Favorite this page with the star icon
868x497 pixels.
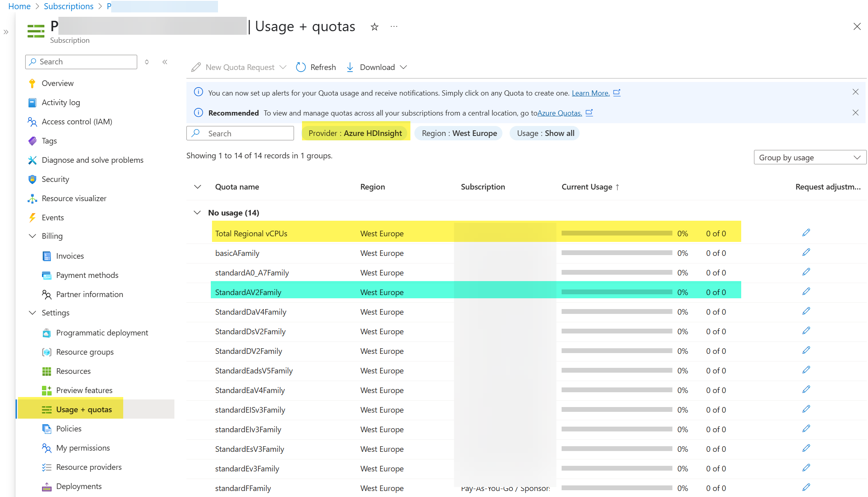tap(374, 27)
